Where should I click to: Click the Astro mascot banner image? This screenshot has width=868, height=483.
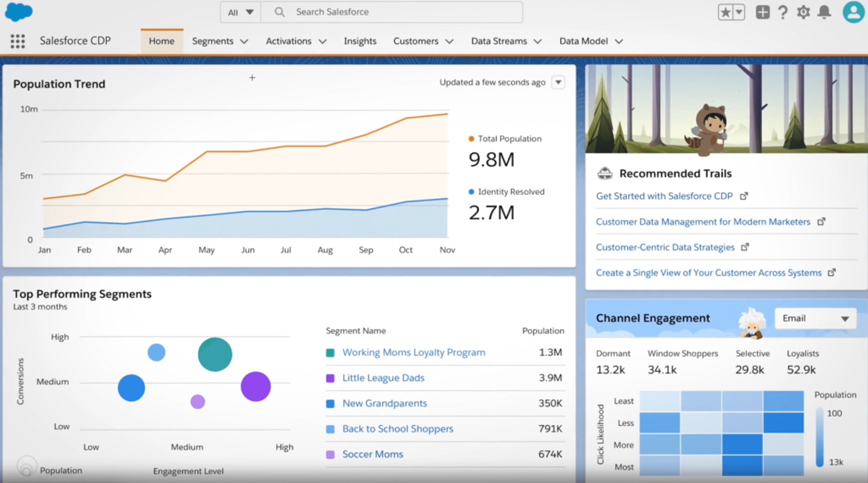(726, 109)
